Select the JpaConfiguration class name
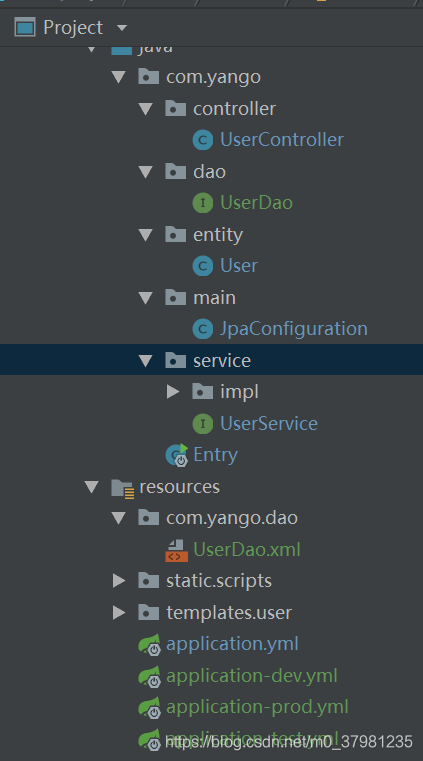 [294, 329]
